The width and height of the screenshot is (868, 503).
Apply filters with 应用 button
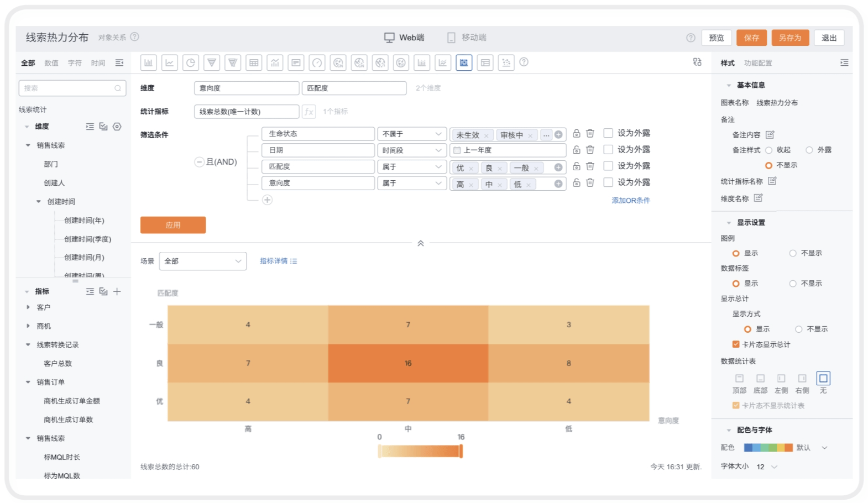pos(173,225)
